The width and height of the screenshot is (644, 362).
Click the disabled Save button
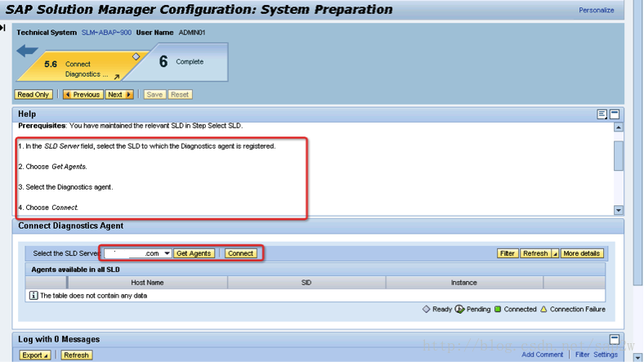point(154,95)
